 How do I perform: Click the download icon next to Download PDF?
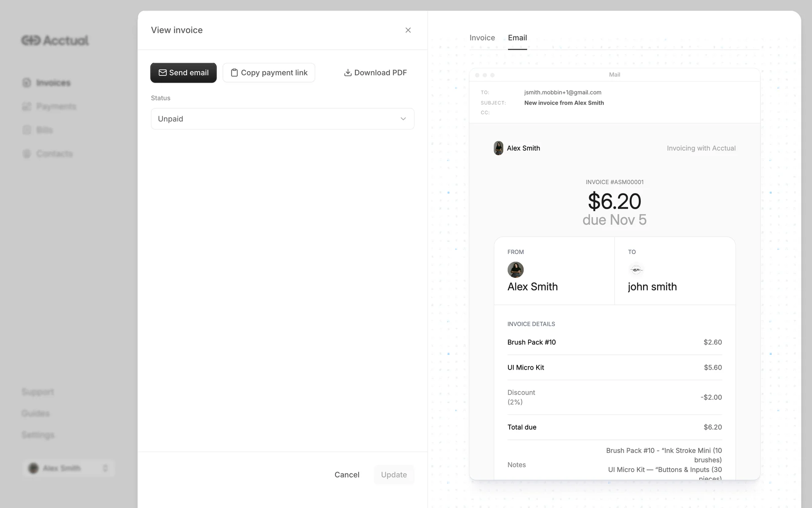pos(348,73)
